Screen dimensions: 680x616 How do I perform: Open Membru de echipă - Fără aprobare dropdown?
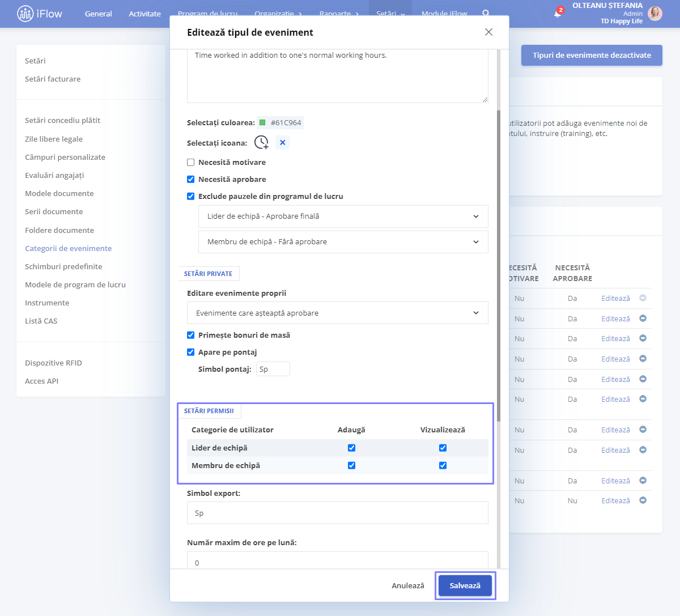point(343,242)
